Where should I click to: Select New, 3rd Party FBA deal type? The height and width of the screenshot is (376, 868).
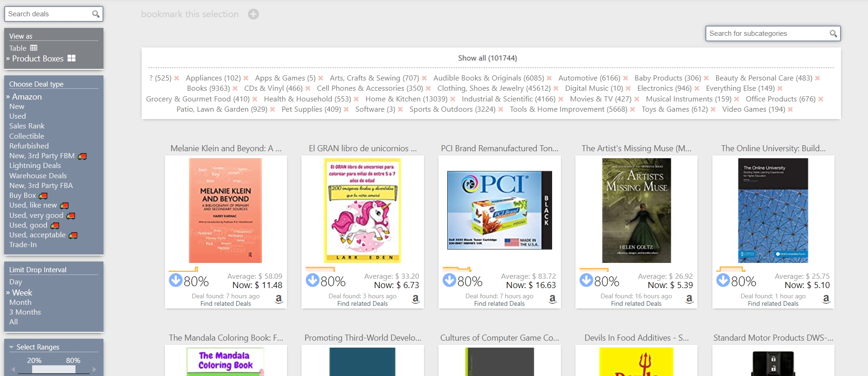(x=41, y=186)
